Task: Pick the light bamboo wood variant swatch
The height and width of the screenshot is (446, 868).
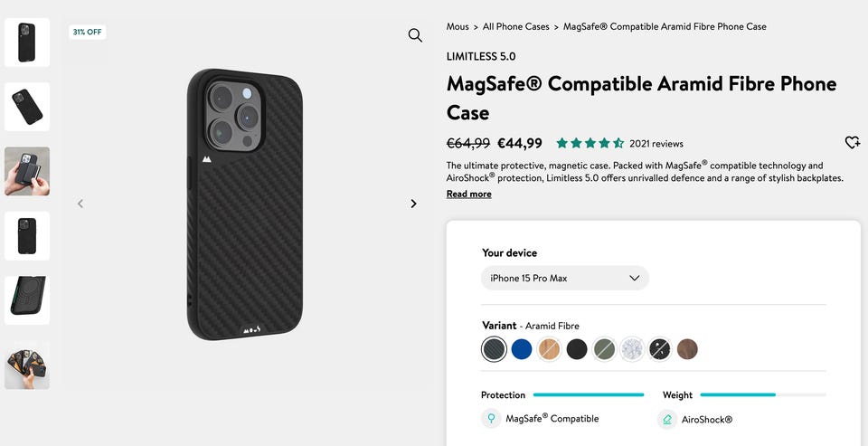Action: tap(549, 349)
